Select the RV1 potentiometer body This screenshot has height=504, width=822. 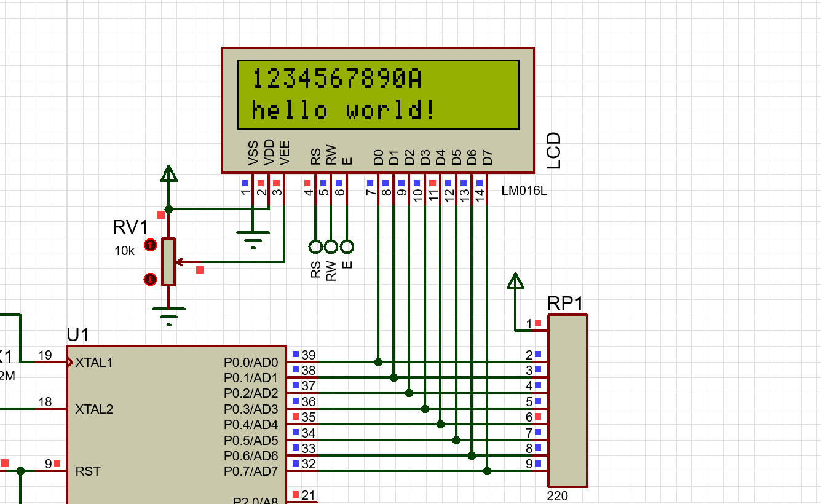tap(168, 262)
